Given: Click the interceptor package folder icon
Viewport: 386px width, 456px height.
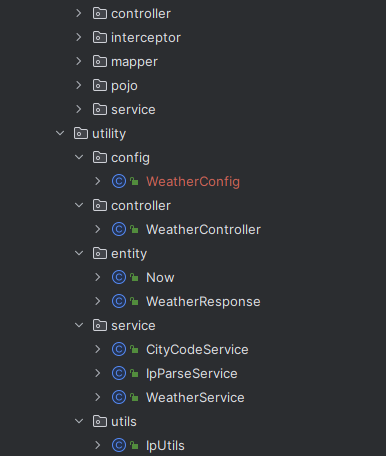Looking at the screenshot, I should point(100,37).
